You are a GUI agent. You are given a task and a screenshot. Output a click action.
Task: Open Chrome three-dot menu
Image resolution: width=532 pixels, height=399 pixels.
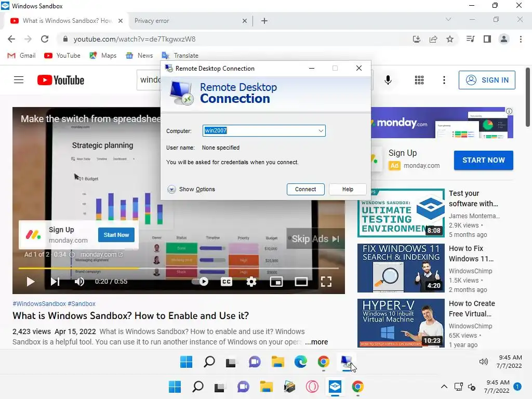click(x=521, y=39)
